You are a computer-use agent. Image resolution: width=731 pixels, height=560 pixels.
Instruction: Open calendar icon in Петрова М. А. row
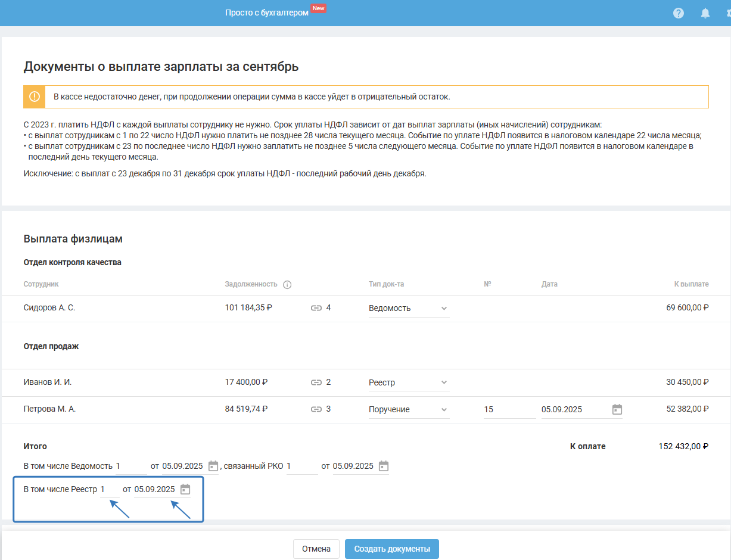[x=617, y=409]
